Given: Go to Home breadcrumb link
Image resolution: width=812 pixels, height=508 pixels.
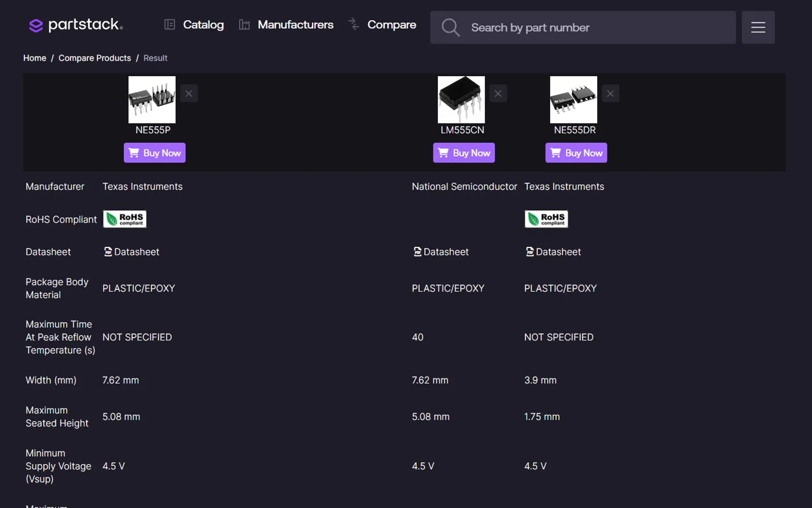Looking at the screenshot, I should click(x=35, y=58).
